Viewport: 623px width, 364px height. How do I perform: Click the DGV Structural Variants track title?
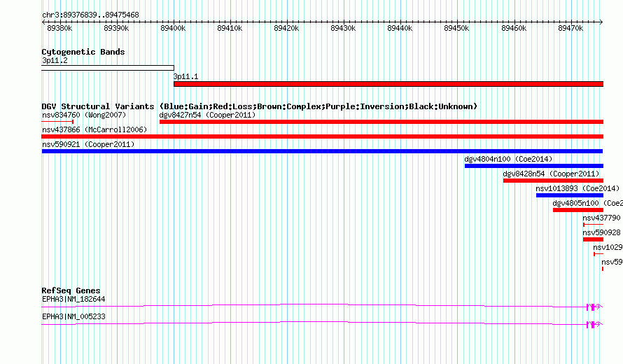260,106
